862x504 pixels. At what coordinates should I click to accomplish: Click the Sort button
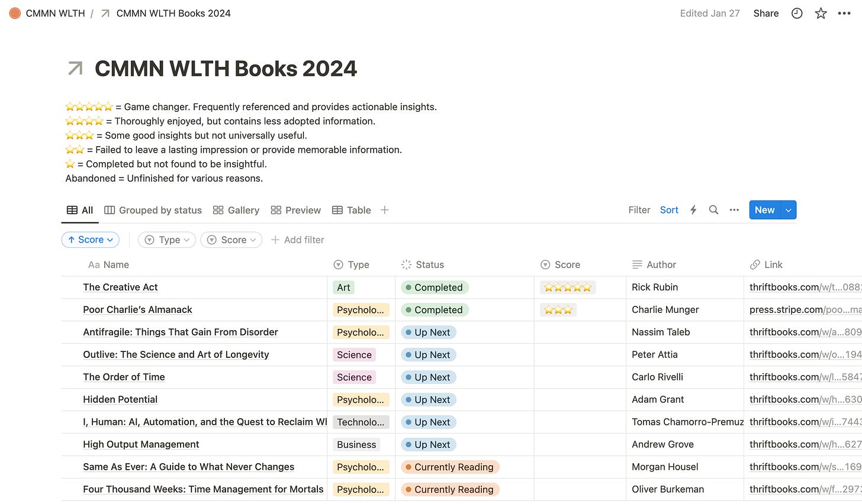click(x=669, y=210)
